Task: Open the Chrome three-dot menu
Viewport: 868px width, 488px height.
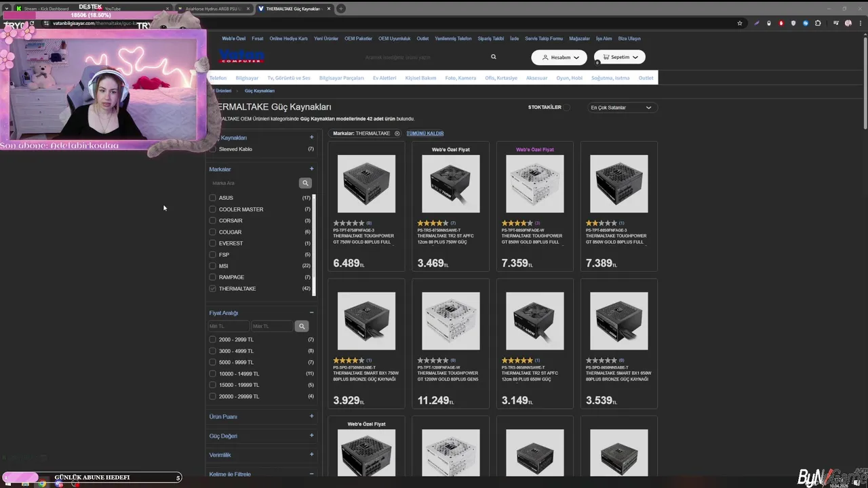Action: pos(861,23)
